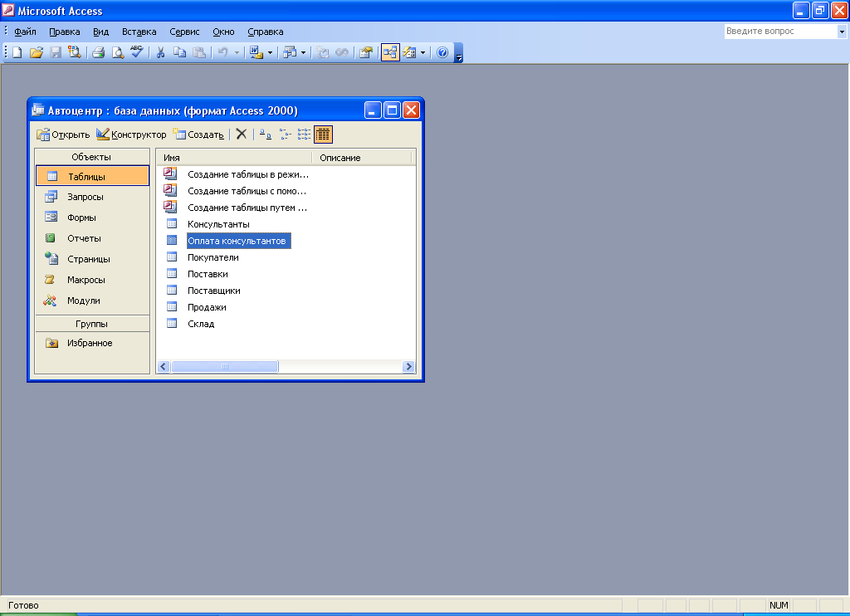
Task: Open the help question box dropdown arrow
Action: pos(842,32)
